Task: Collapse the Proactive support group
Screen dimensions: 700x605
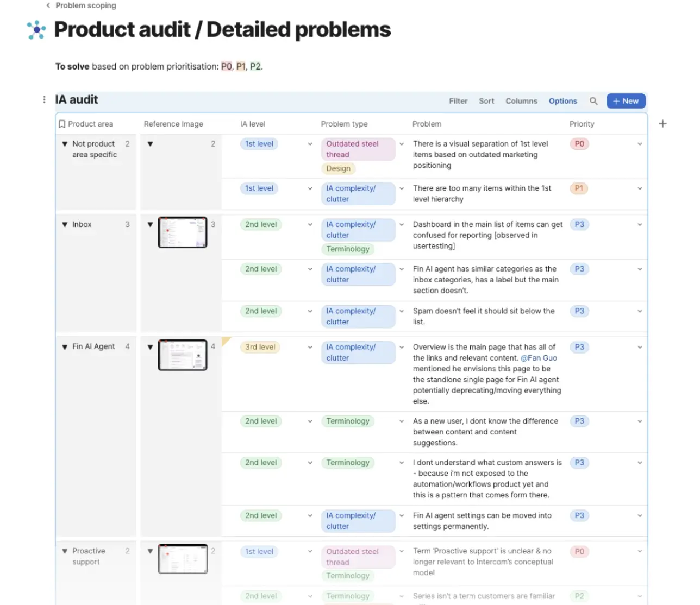Action: tap(65, 551)
